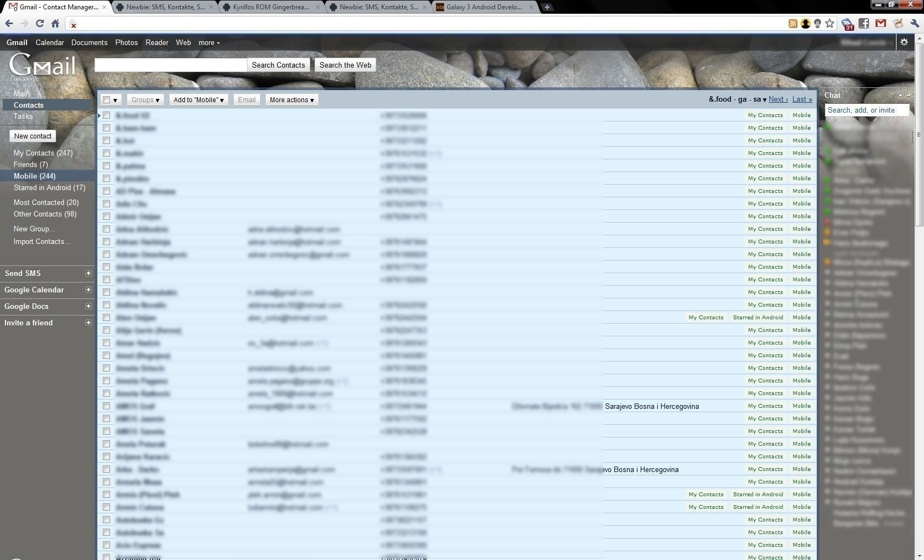924x560 pixels.
Task: Click the Search the Web button
Action: pyautogui.click(x=345, y=65)
